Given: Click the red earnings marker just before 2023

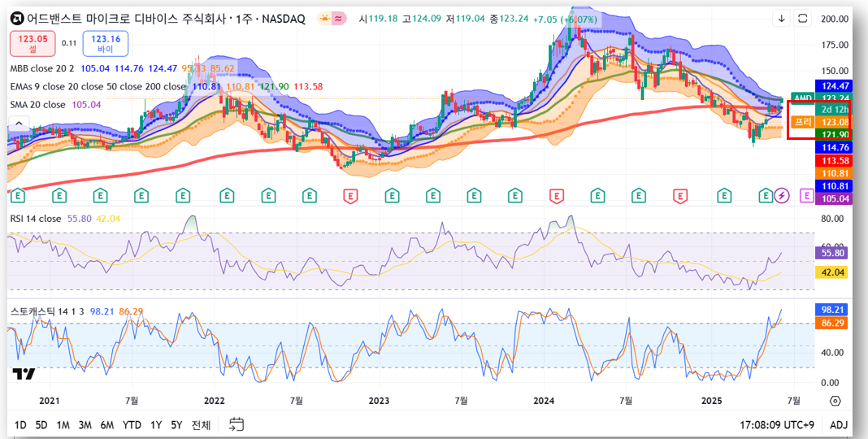Looking at the screenshot, I should click(x=350, y=195).
